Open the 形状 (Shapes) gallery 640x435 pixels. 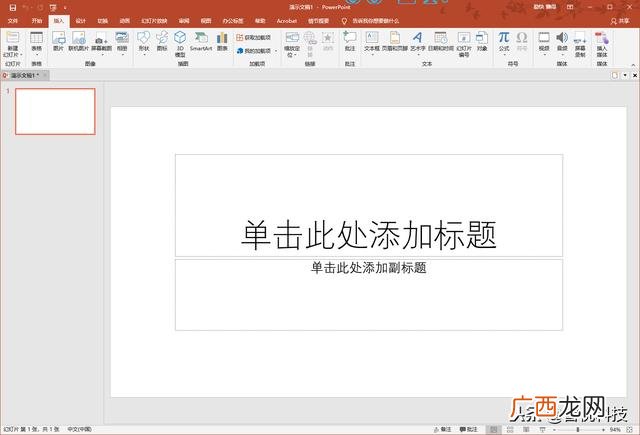[x=144, y=43]
